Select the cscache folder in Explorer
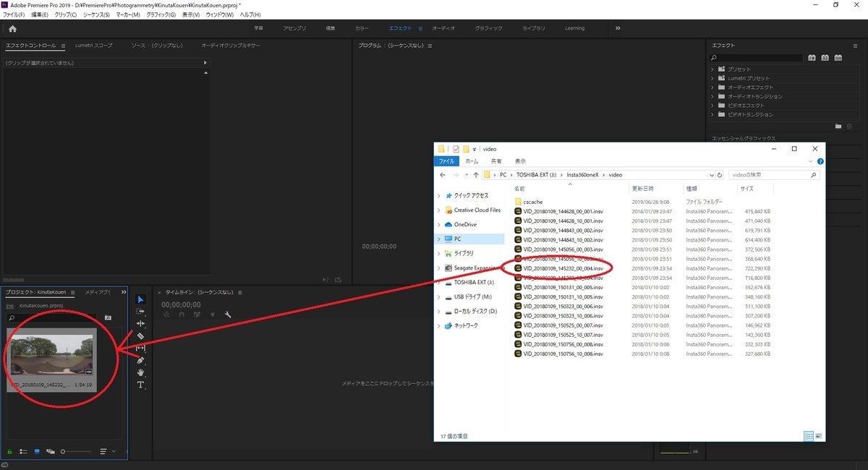868x470 pixels. click(x=533, y=202)
